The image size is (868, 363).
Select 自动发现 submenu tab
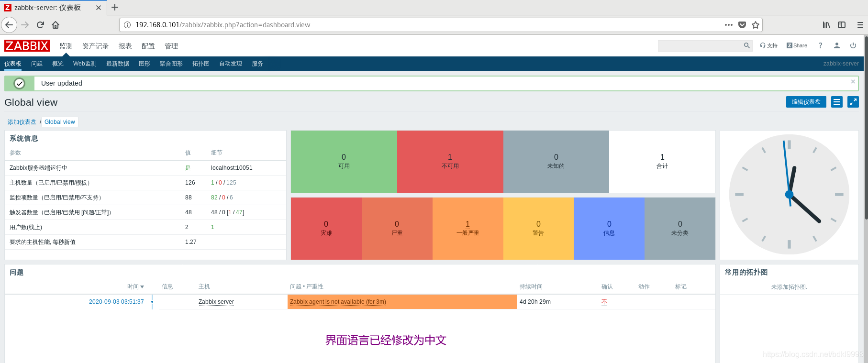click(x=231, y=64)
